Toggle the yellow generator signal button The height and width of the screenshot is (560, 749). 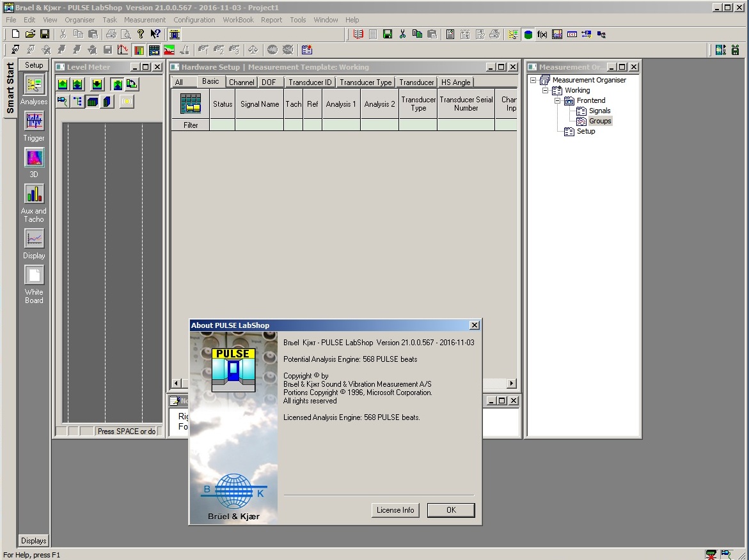pyautogui.click(x=127, y=101)
